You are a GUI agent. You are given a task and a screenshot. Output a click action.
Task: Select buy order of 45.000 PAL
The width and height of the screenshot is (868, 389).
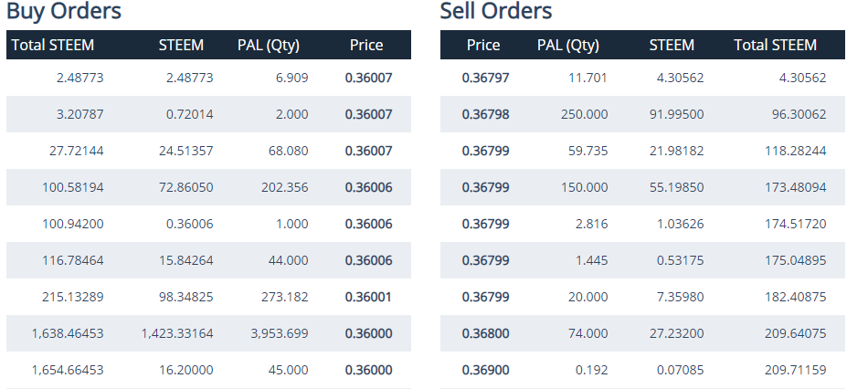pos(289,370)
